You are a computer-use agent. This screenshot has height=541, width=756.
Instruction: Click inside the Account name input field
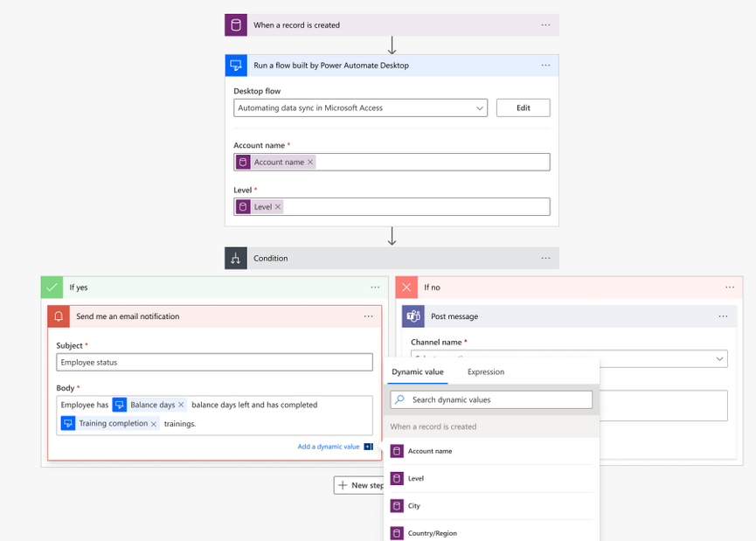[392, 162]
